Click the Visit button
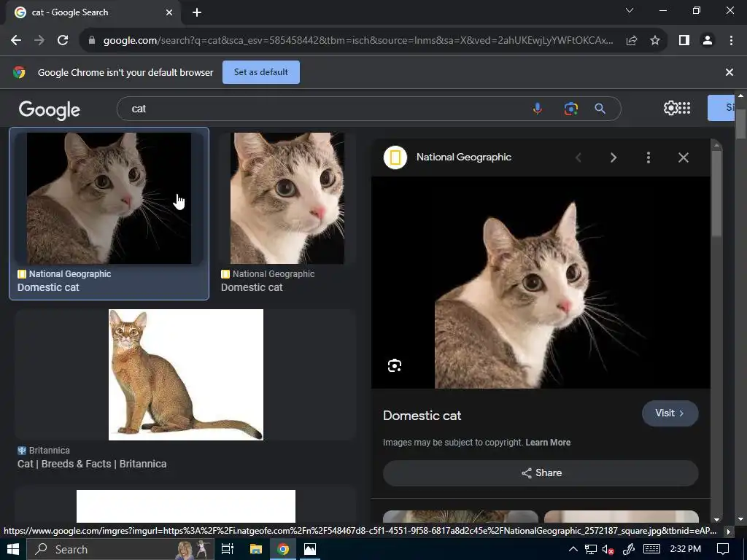Screen dimensions: 747x560 pos(670,413)
